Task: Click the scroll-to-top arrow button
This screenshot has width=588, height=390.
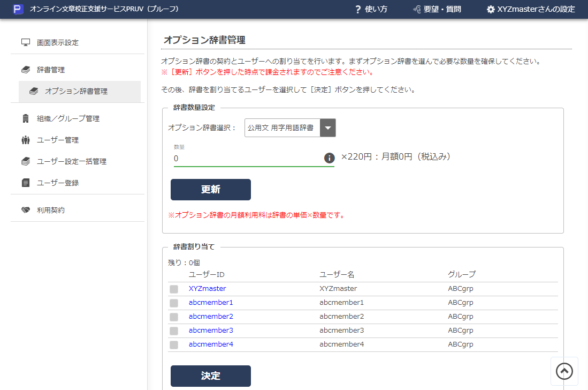Action: point(564,370)
